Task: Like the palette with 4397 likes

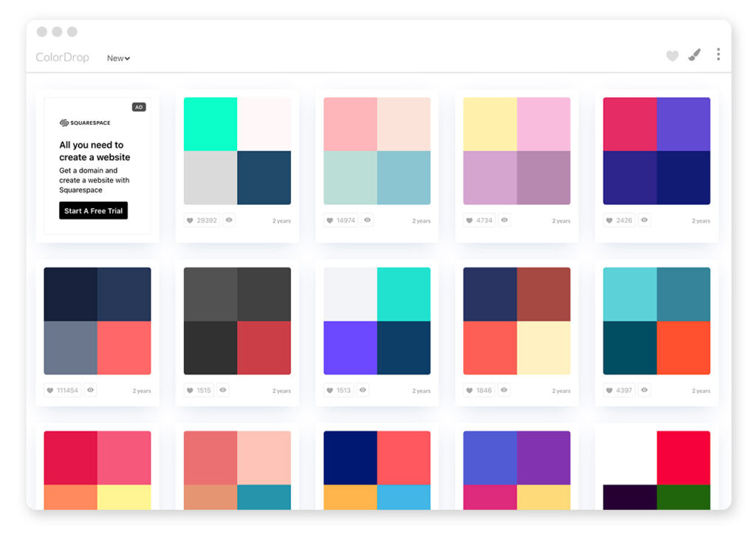Action: tap(620, 390)
